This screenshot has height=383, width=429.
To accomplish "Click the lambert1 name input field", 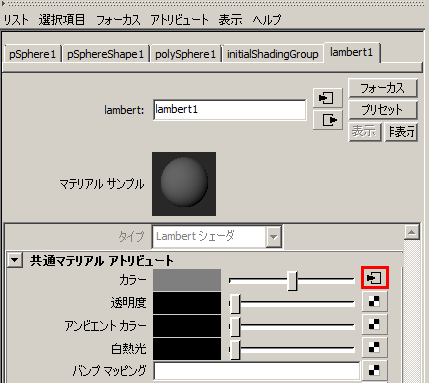I will (x=229, y=110).
